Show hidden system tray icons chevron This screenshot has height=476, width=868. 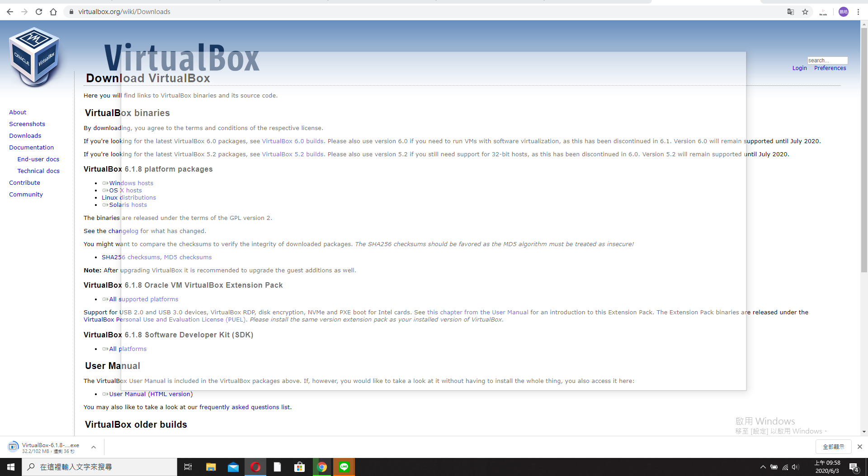click(x=763, y=467)
